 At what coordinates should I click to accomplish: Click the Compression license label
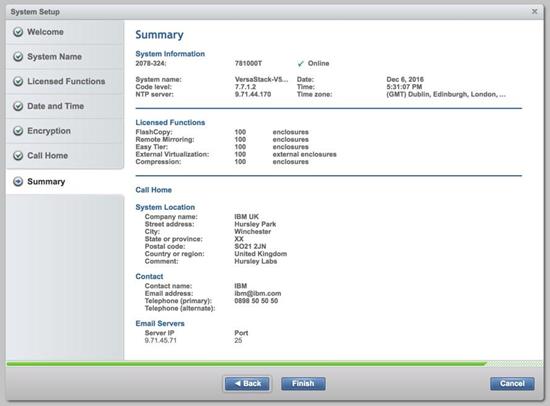[x=158, y=162]
